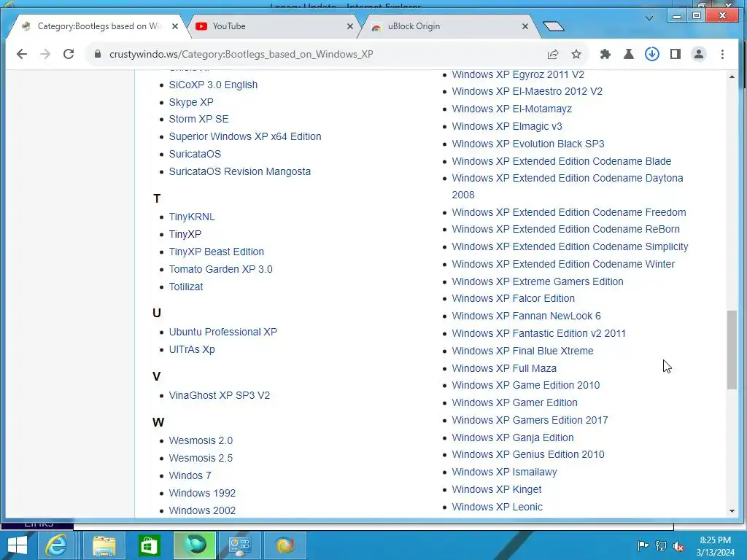747x560 pixels.
Task: Open Windows XP Leonic link
Action: [x=497, y=507]
